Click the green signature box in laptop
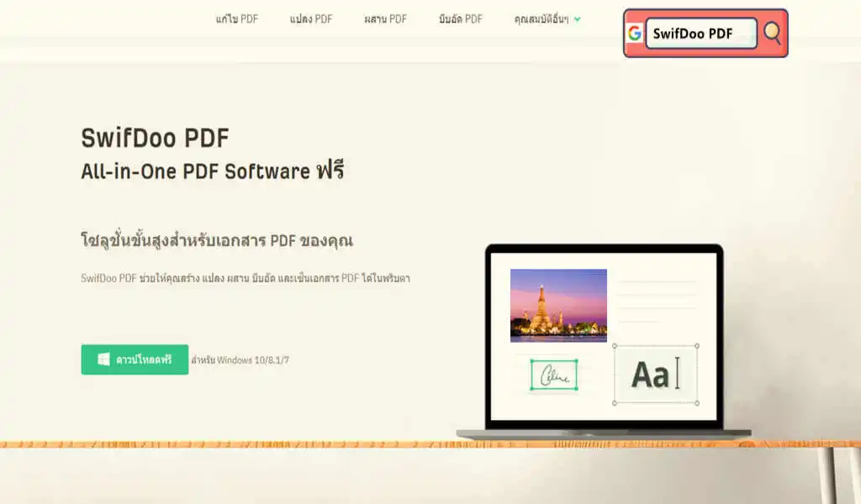The width and height of the screenshot is (861, 504). 553,375
